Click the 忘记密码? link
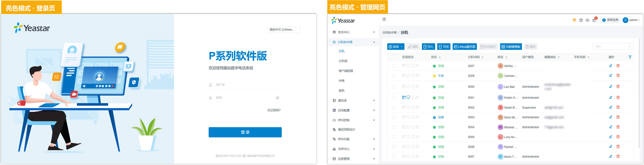Image resolution: width=644 pixels, height=165 pixels. tap(274, 110)
